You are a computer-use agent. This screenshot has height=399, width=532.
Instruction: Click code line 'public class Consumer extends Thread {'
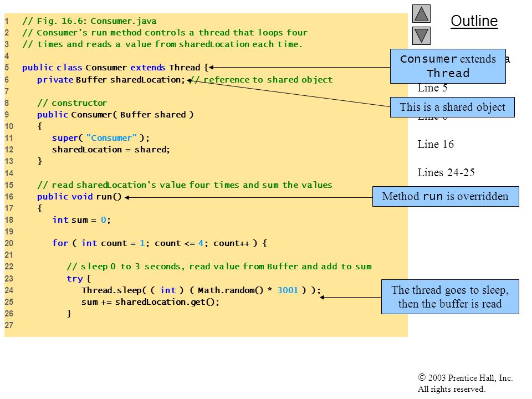pyautogui.click(x=115, y=68)
